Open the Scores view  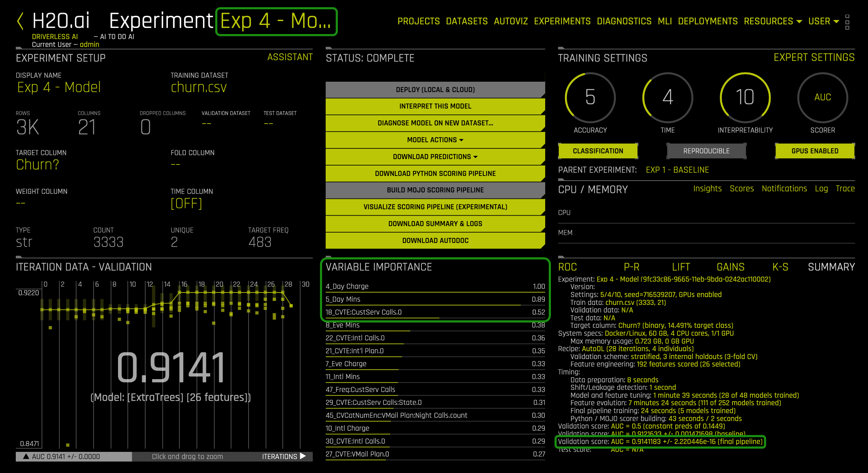point(742,188)
